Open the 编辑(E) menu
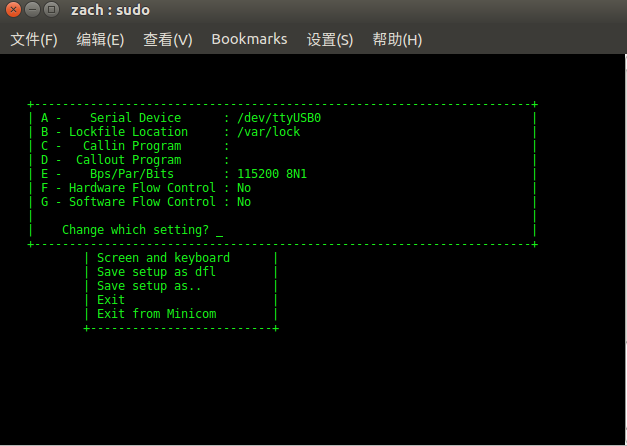The height and width of the screenshot is (446, 627). [x=100, y=40]
